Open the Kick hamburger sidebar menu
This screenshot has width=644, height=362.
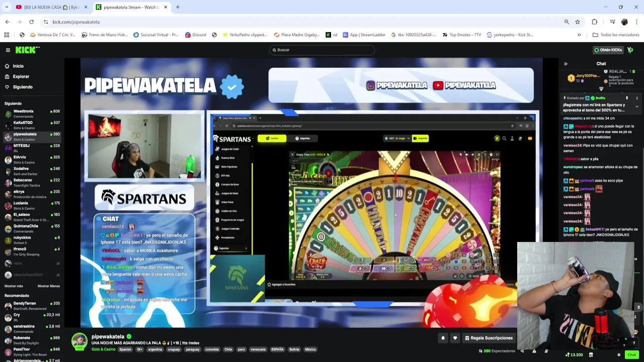click(8, 50)
